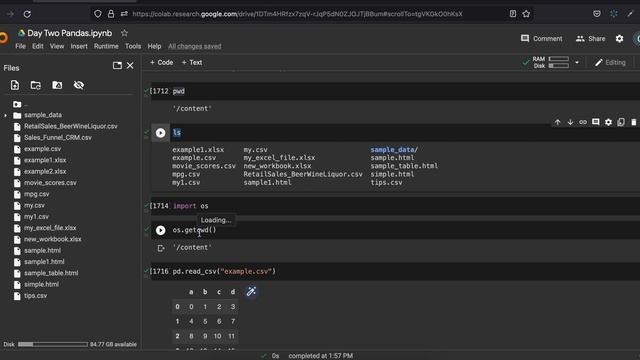The height and width of the screenshot is (360, 640).
Task: Select Sales_Funnel_CRM.csv file
Action: pyautogui.click(x=58, y=138)
